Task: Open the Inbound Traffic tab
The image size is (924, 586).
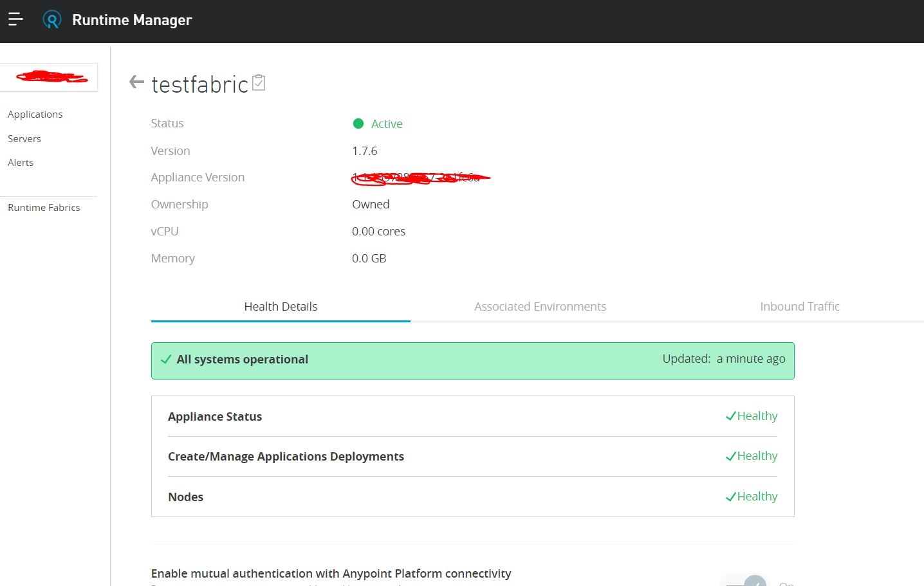Action: tap(799, 307)
